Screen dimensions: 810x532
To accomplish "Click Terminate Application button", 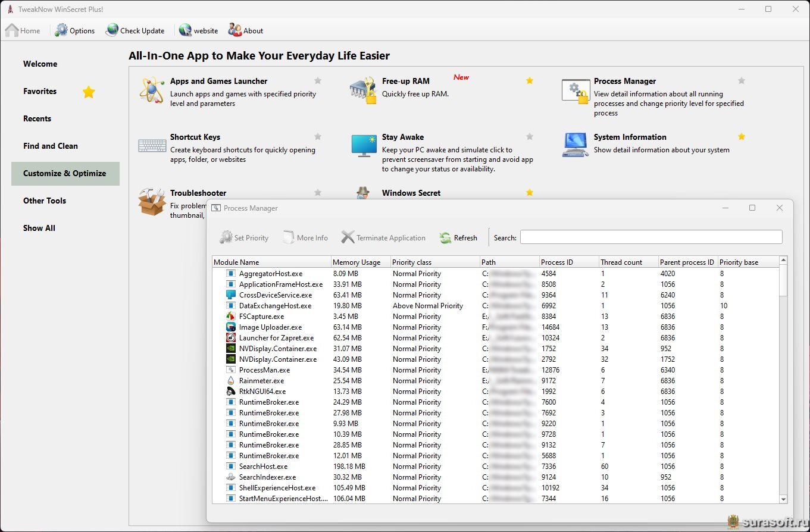I will click(383, 237).
